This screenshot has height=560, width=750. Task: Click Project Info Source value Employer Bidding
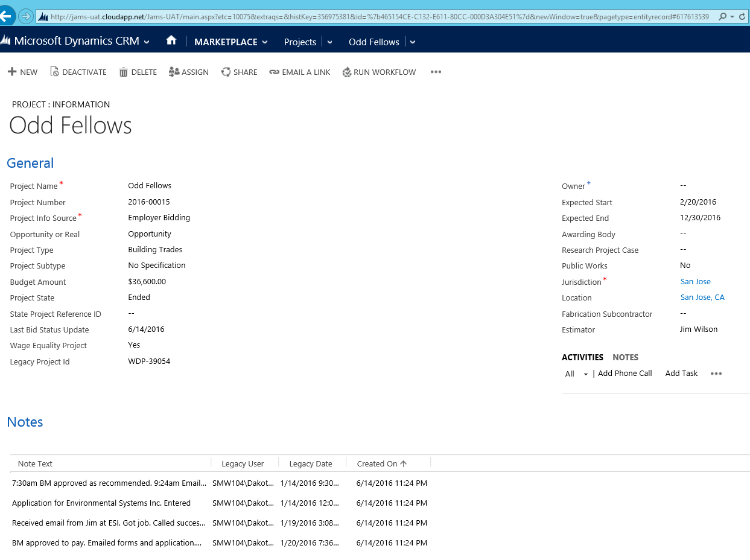click(159, 217)
